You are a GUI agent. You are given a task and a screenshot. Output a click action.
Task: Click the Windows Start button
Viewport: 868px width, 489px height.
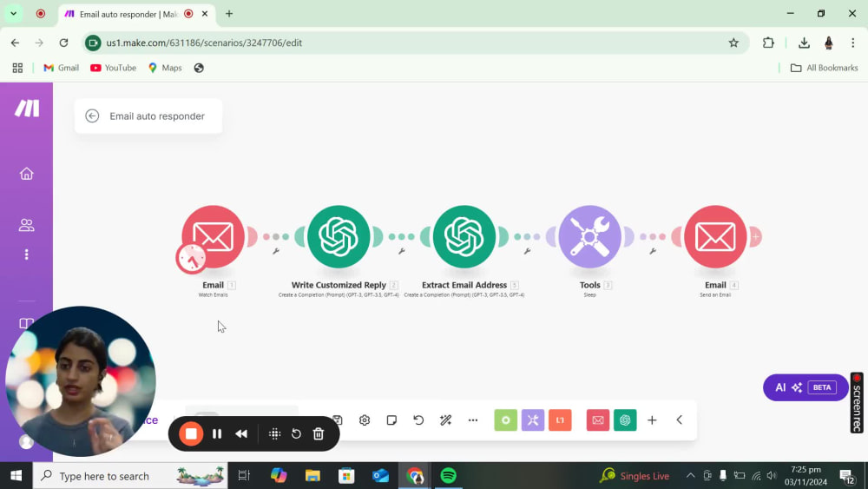(x=16, y=476)
